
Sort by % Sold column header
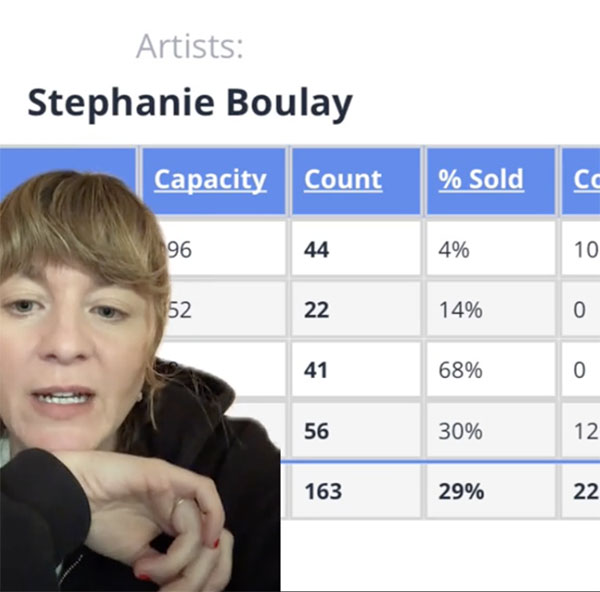(x=481, y=179)
